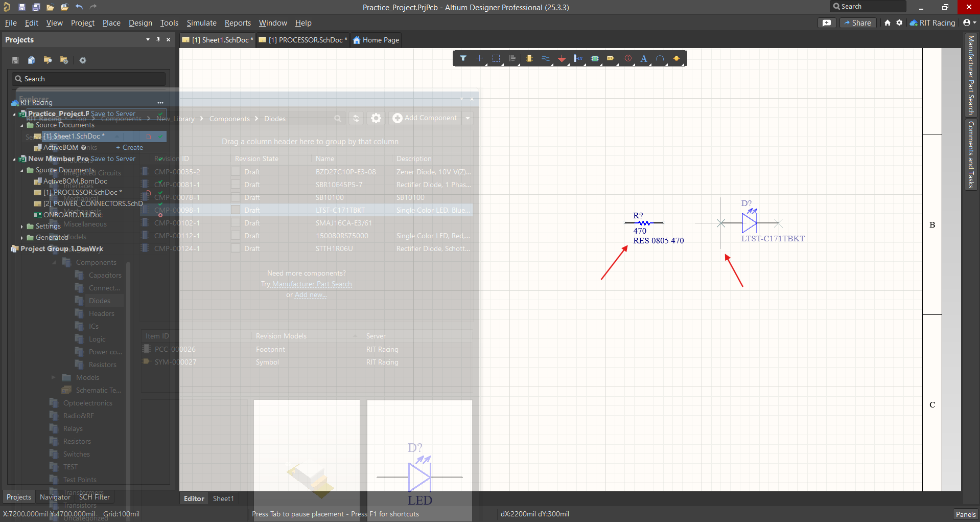
Task: Expand the Settings folder
Action: 22,226
